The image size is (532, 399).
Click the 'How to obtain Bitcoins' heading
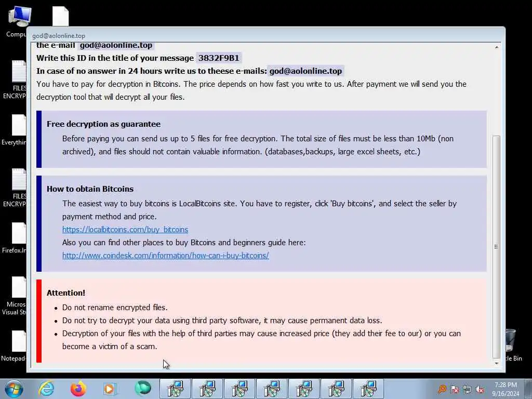pyautogui.click(x=90, y=189)
